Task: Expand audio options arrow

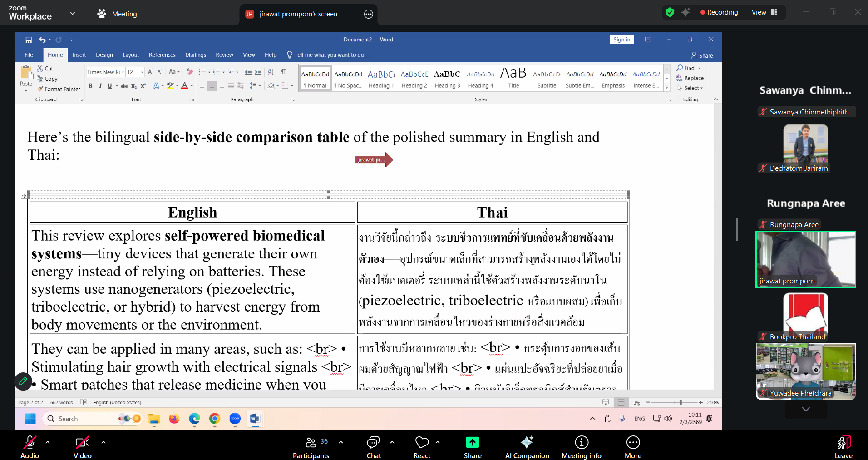Action: [48, 442]
